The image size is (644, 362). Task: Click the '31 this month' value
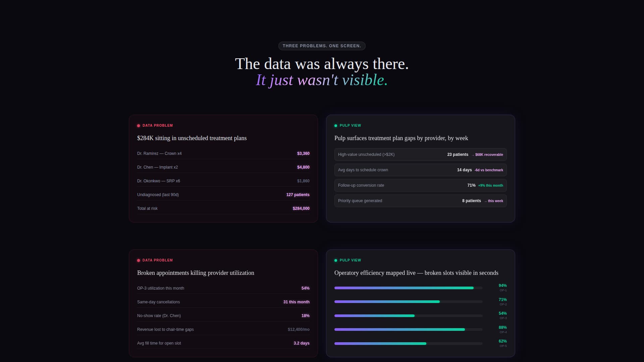(296, 302)
